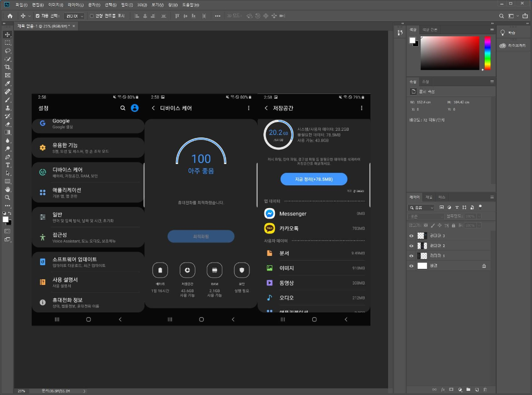Hide the 배경 background layer
532x395 pixels.
tap(411, 266)
